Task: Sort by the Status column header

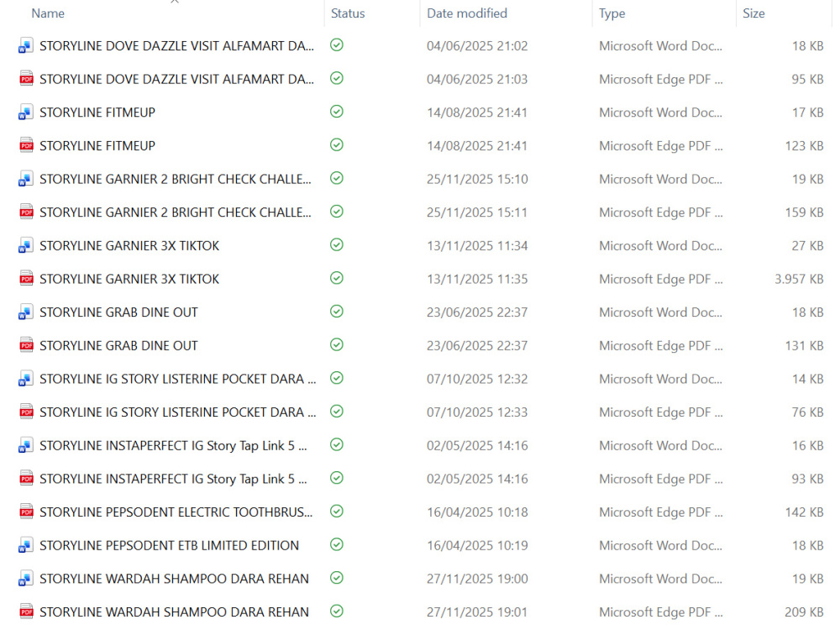Action: 348,13
